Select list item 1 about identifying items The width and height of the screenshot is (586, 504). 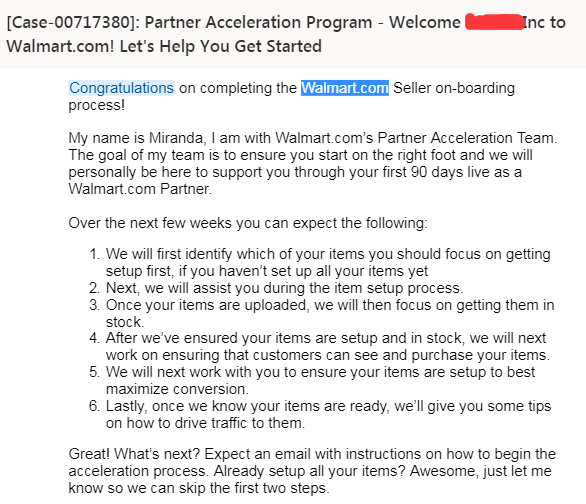(x=320, y=262)
